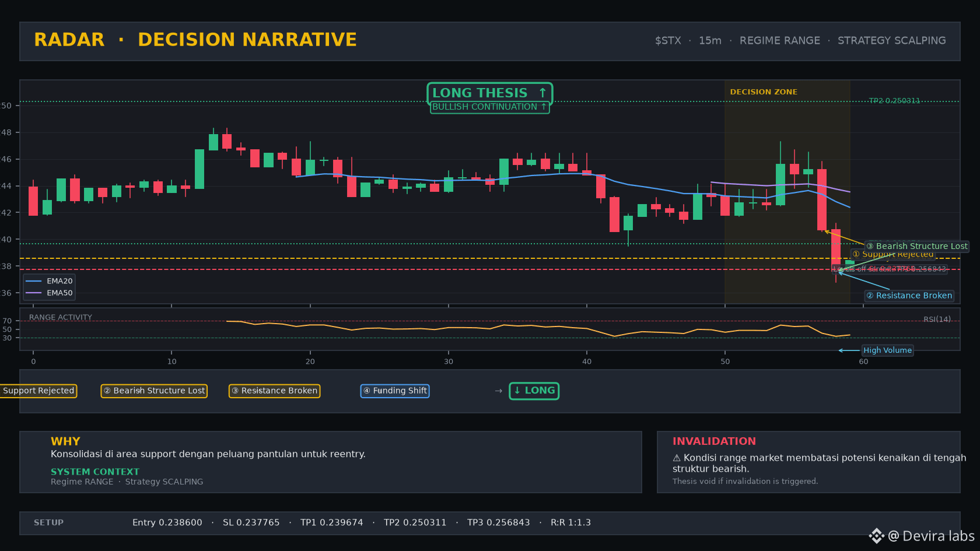This screenshot has width=980, height=551.
Task: Click the BULLISH CONTINUATION label
Action: 489,107
